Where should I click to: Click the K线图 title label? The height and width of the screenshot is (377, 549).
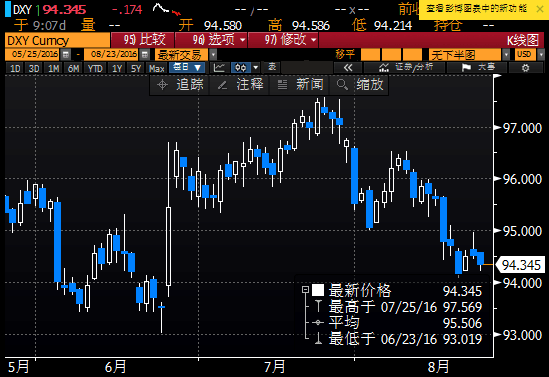[523, 40]
